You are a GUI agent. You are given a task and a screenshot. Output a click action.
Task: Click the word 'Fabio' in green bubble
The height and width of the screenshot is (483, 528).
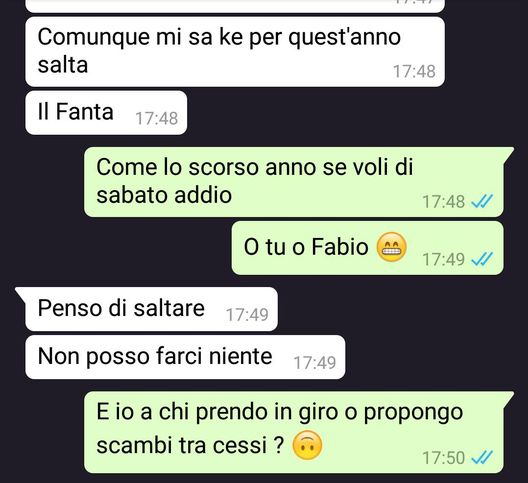tap(340, 247)
